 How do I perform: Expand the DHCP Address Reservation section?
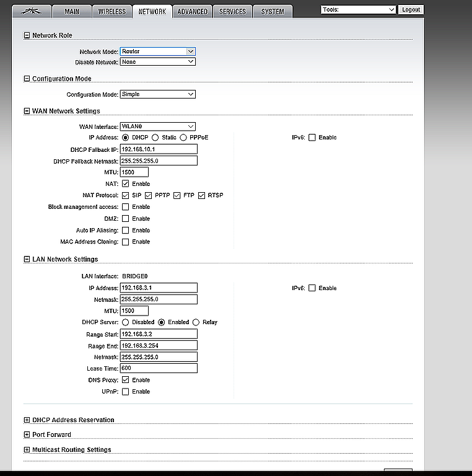tap(27, 420)
